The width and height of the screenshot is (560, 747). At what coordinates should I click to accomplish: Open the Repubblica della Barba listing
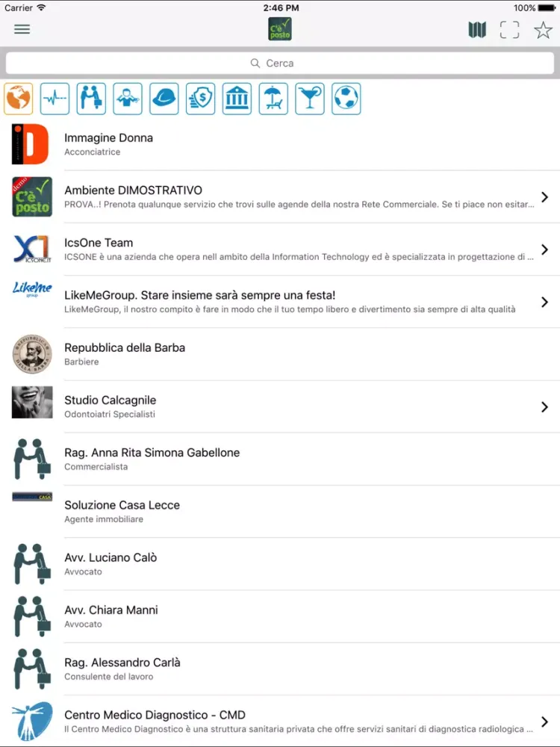(280, 354)
